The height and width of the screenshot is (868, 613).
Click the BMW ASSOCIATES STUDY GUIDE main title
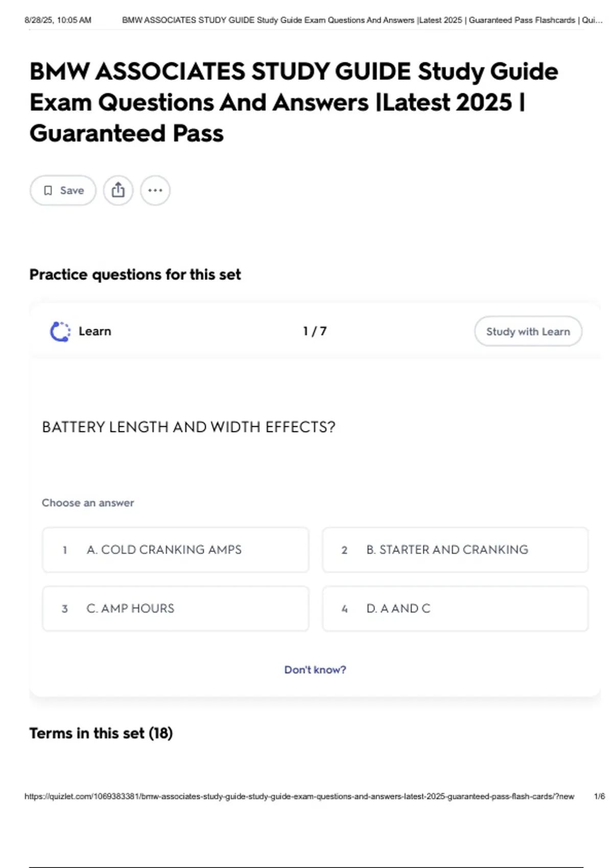coord(293,102)
